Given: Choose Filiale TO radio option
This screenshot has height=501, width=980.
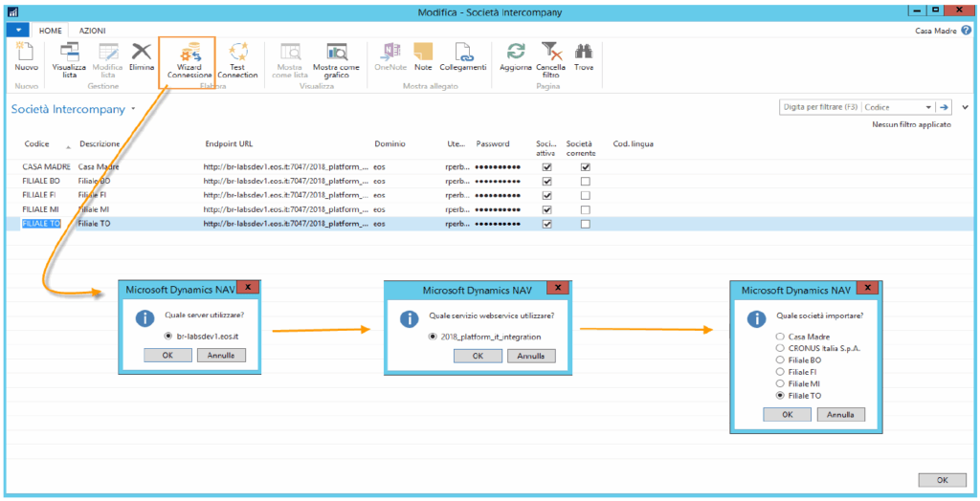Looking at the screenshot, I should (779, 396).
